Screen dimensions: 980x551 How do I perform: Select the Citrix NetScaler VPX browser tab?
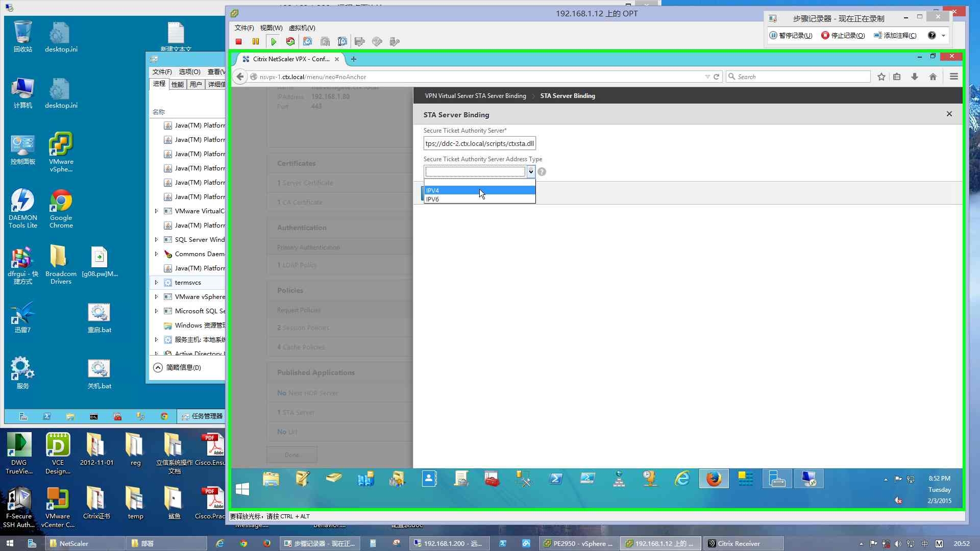coord(291,59)
